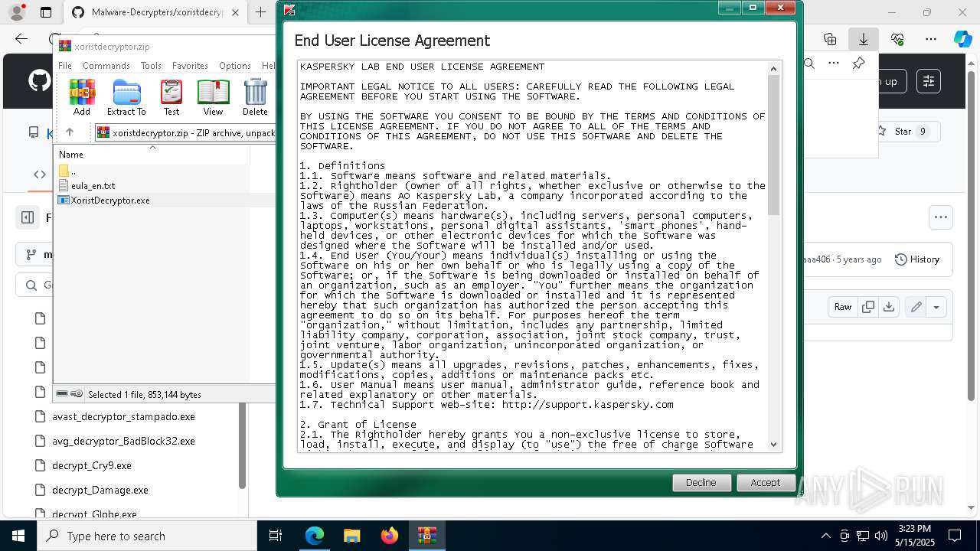Click GitHub logo home link
Viewport: 980px width, 551px height.
click(x=40, y=81)
